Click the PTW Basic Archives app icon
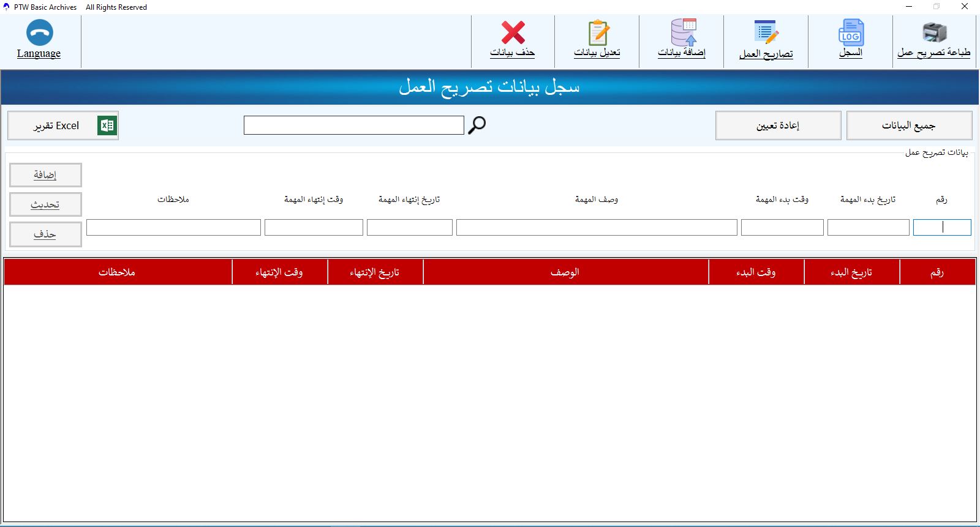 7,7
